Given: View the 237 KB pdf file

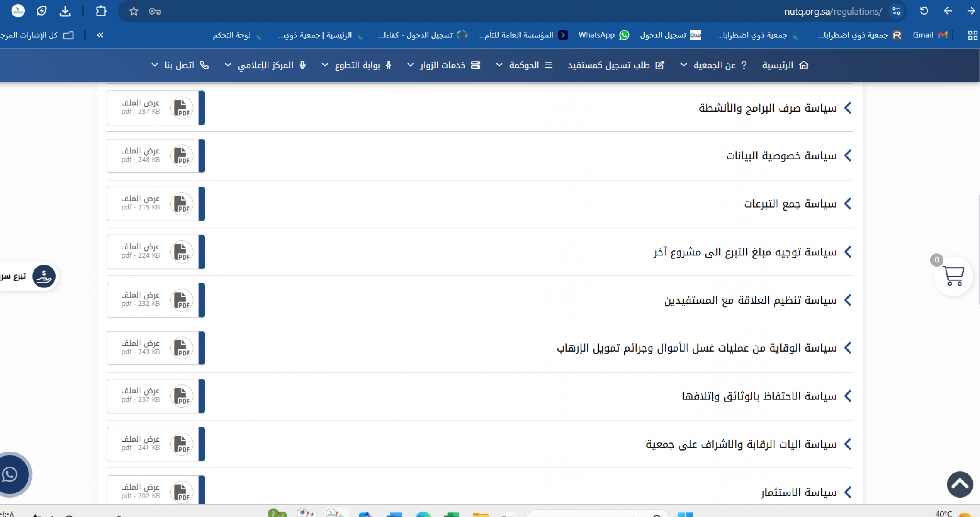Looking at the screenshot, I should 141,391.
